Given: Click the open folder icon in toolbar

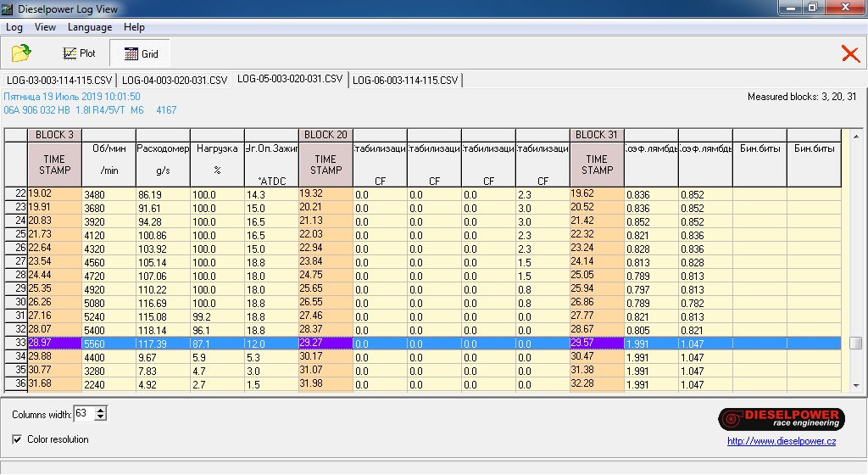Looking at the screenshot, I should click(x=21, y=53).
